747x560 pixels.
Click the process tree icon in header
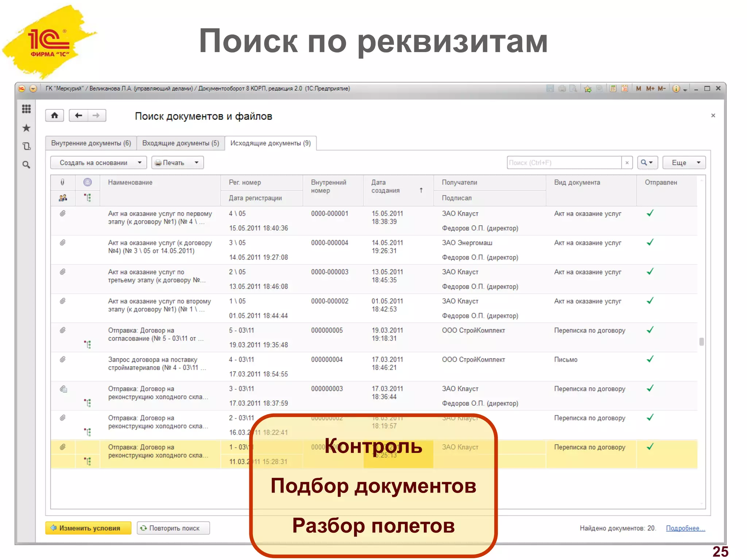pos(88,198)
